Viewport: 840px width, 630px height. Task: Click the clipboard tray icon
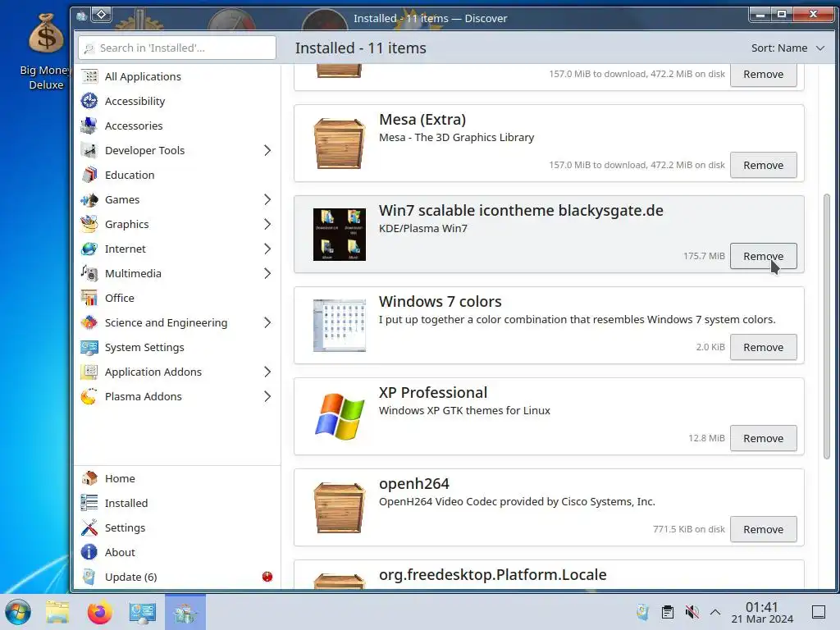click(x=668, y=612)
